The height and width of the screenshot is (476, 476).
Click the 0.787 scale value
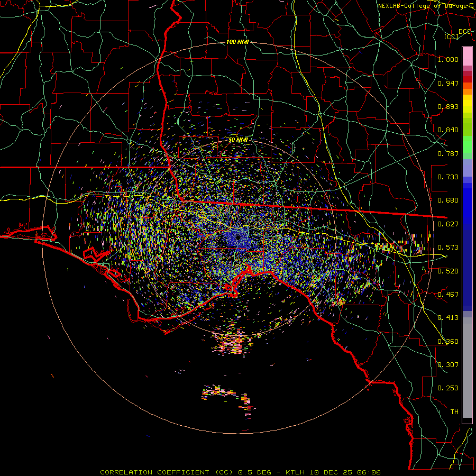448,153
